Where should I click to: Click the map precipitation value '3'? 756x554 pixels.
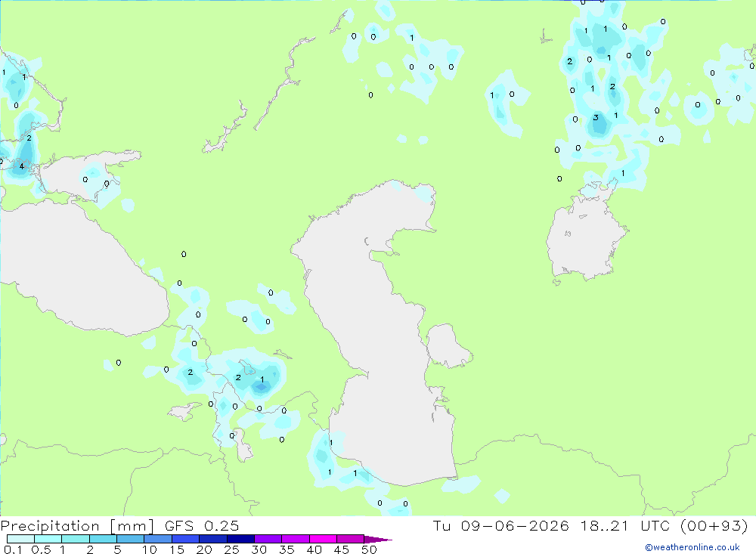pos(596,117)
